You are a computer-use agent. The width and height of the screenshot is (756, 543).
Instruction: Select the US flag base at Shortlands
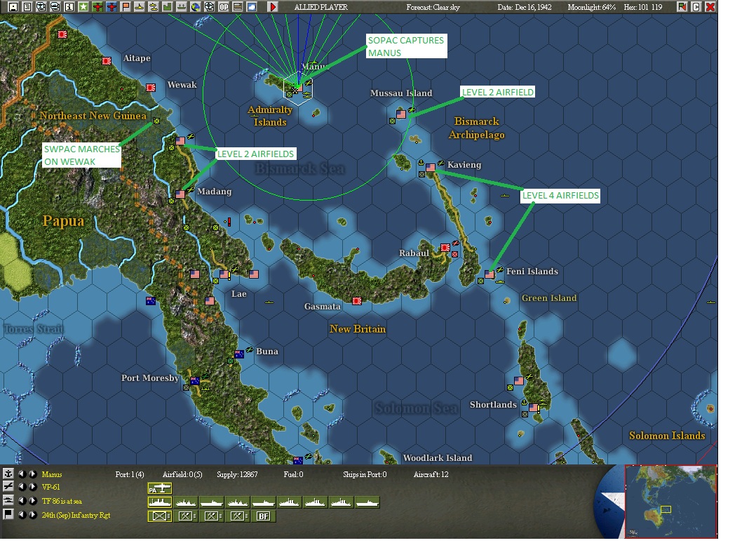tap(533, 408)
